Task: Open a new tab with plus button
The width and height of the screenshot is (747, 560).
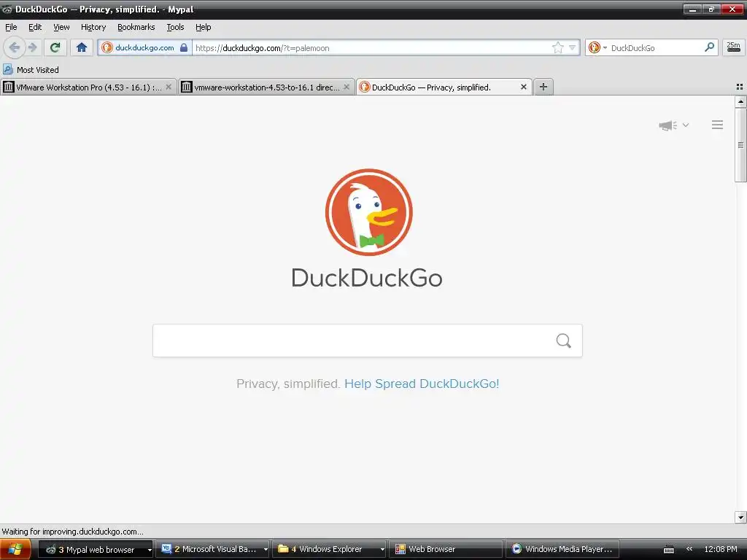Action: [x=543, y=87]
